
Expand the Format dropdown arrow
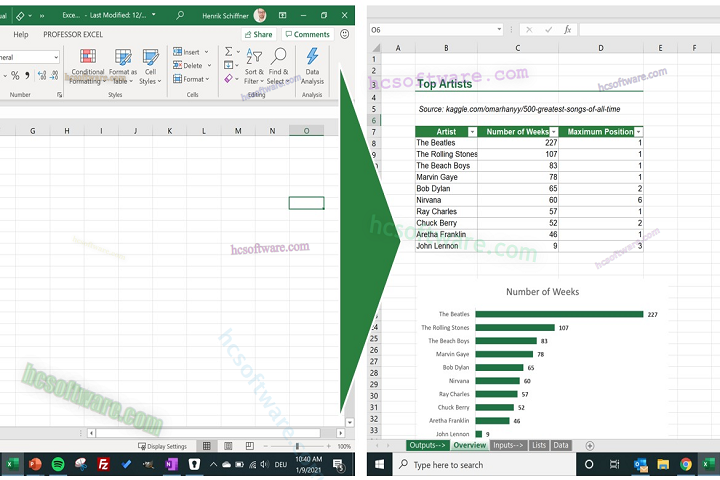point(208,79)
